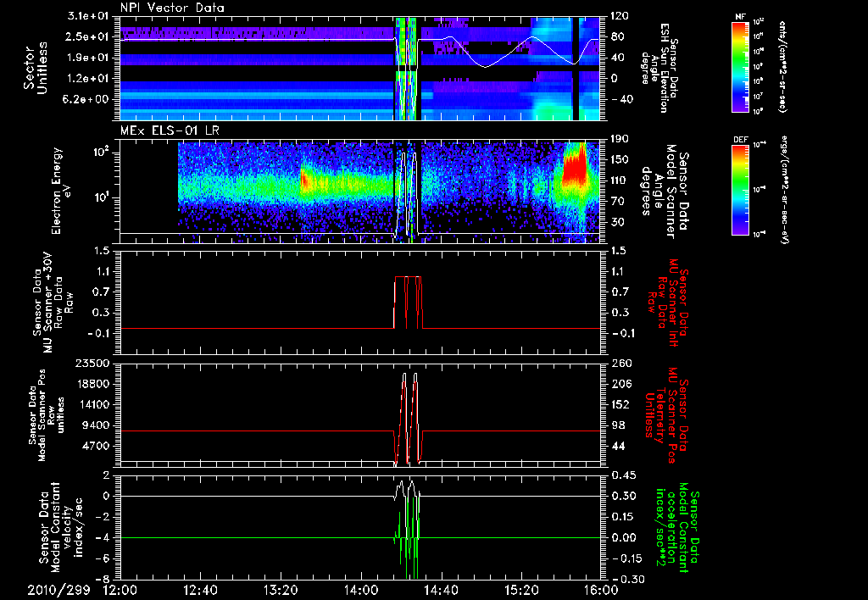
Task: Click the -8 velocity axis tick
Action: (x=103, y=580)
